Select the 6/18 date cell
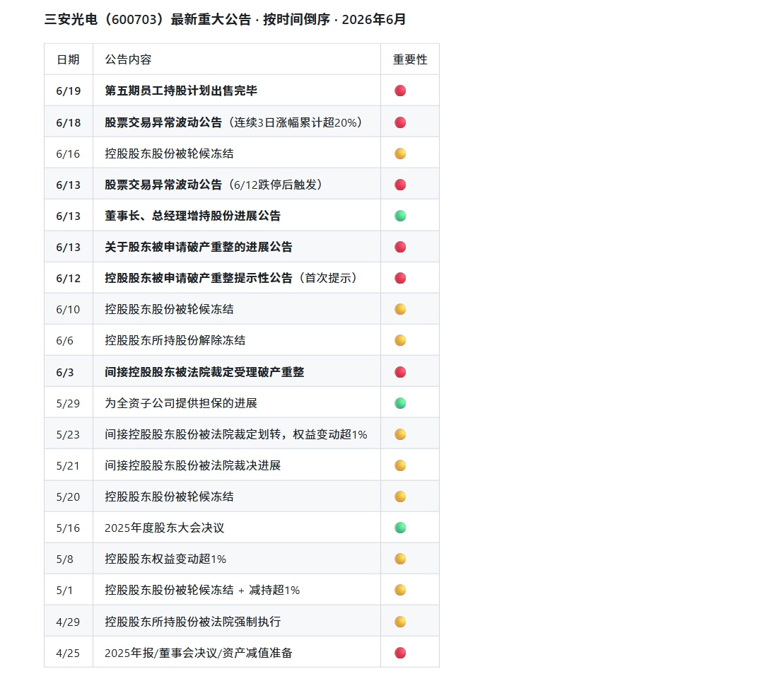Screen dimensions: 784x674 (69, 122)
